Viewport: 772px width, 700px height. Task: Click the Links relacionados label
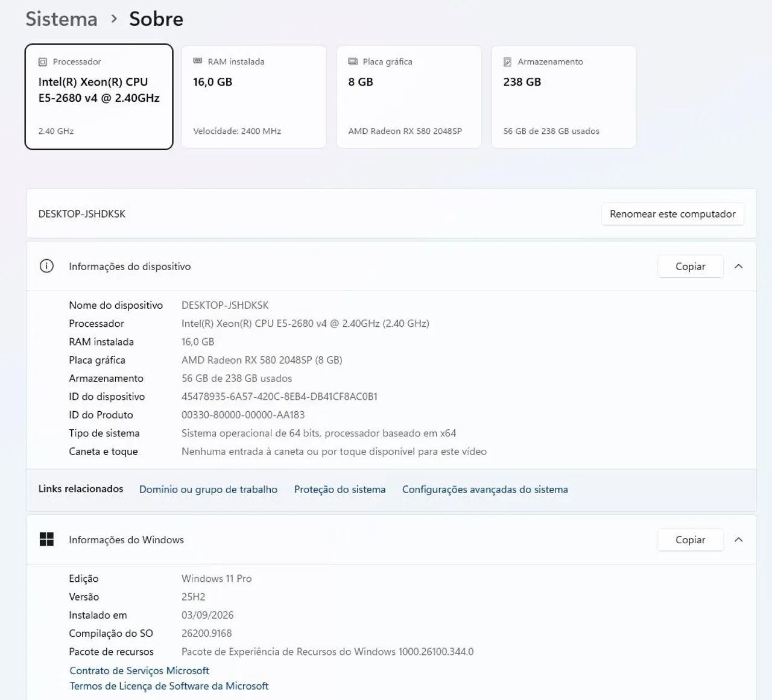tap(81, 489)
